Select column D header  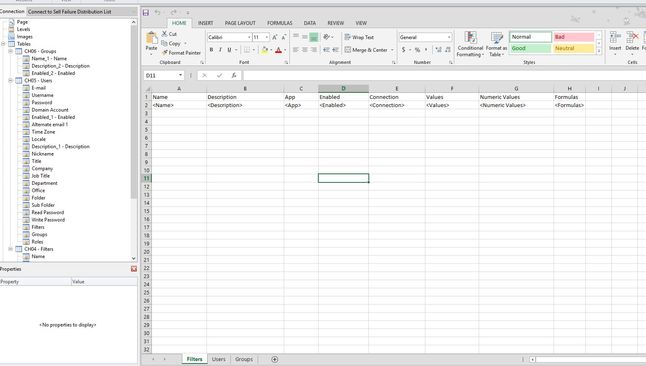tap(343, 89)
